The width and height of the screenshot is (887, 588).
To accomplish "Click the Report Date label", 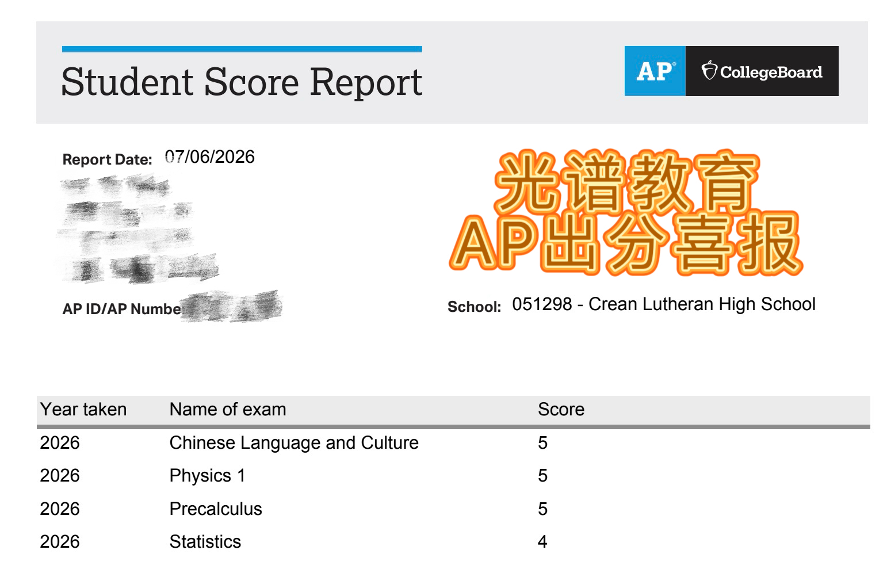I will 107,159.
